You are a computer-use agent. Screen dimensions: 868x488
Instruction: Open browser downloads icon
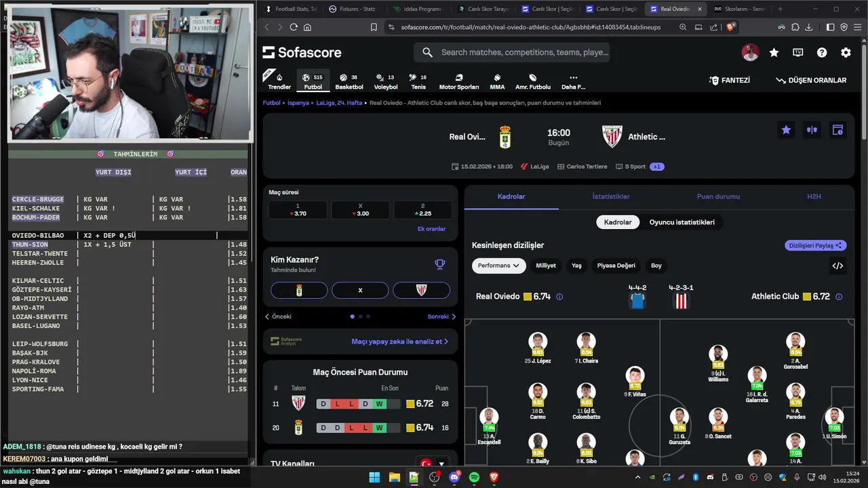(x=808, y=27)
